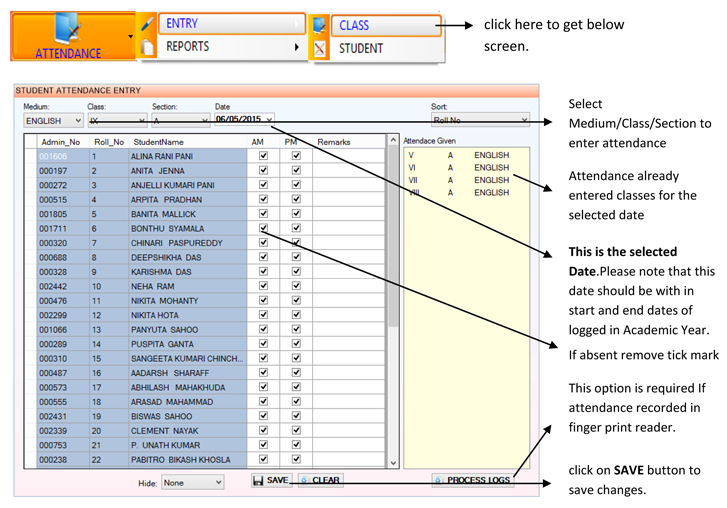Click student name SANGEETA KUMARI CHINCH...
The width and height of the screenshot is (727, 508).
pos(187,358)
